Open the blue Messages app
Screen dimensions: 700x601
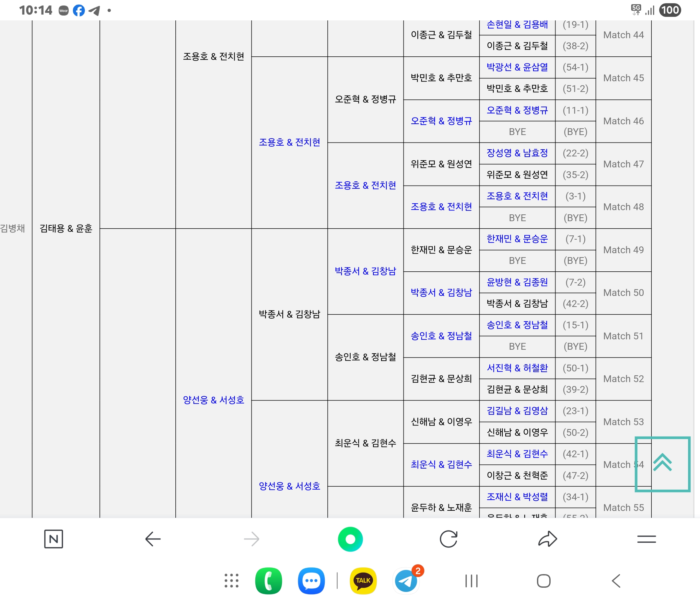[311, 580]
